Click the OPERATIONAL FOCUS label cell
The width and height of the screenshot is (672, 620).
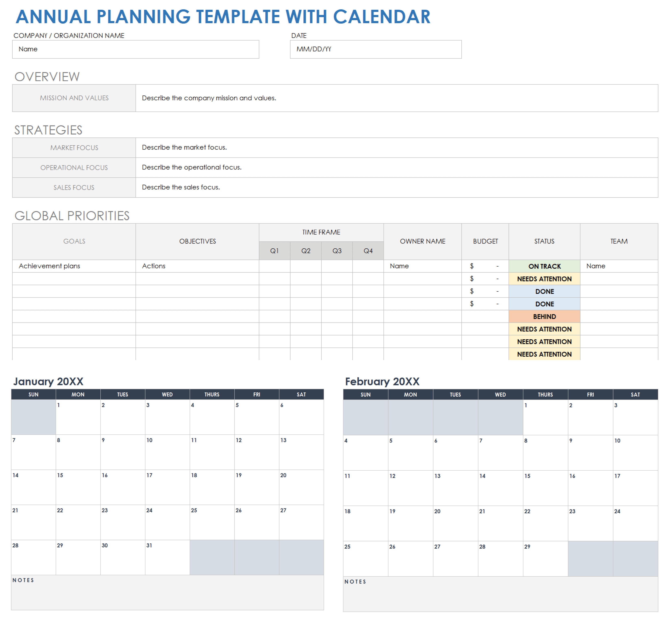[74, 167]
